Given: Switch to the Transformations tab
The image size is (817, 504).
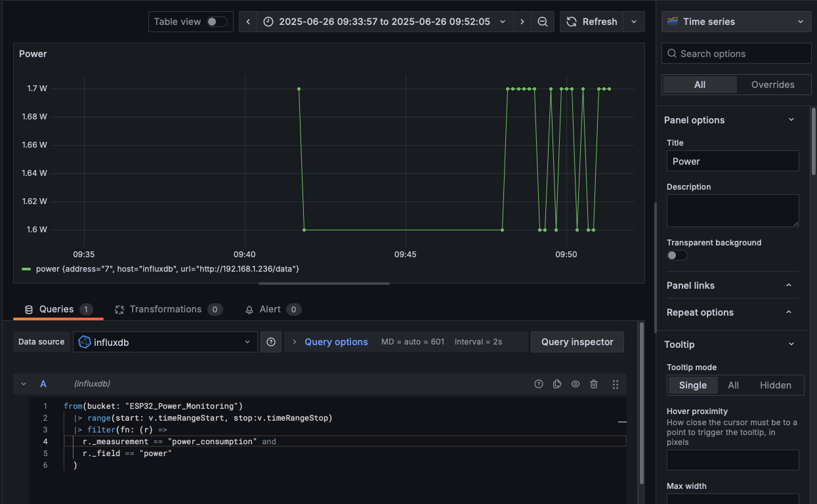Looking at the screenshot, I should 165,309.
